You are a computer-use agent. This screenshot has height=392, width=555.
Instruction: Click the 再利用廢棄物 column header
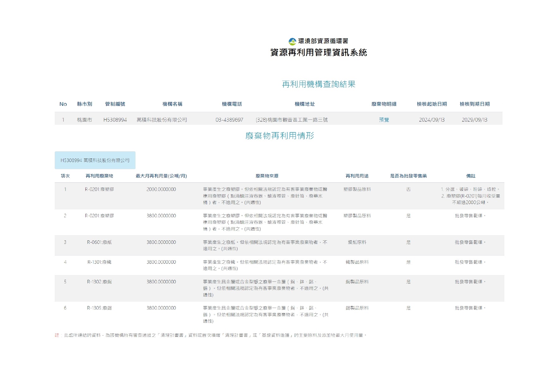tap(99, 176)
